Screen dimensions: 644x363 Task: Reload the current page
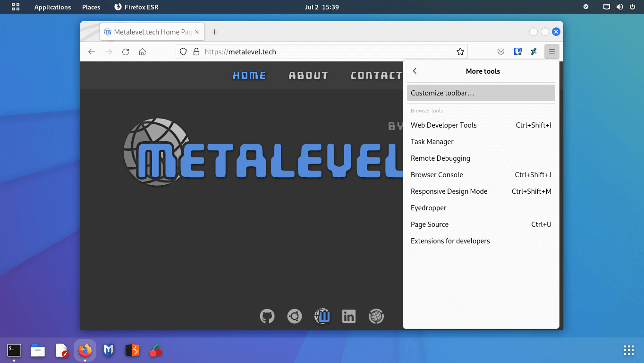126,52
